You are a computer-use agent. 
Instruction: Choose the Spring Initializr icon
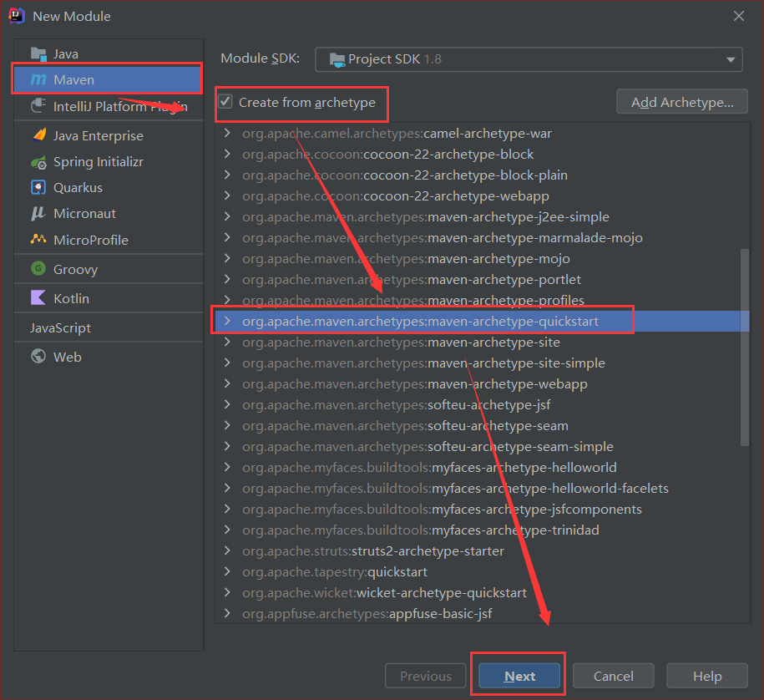pos(38,162)
